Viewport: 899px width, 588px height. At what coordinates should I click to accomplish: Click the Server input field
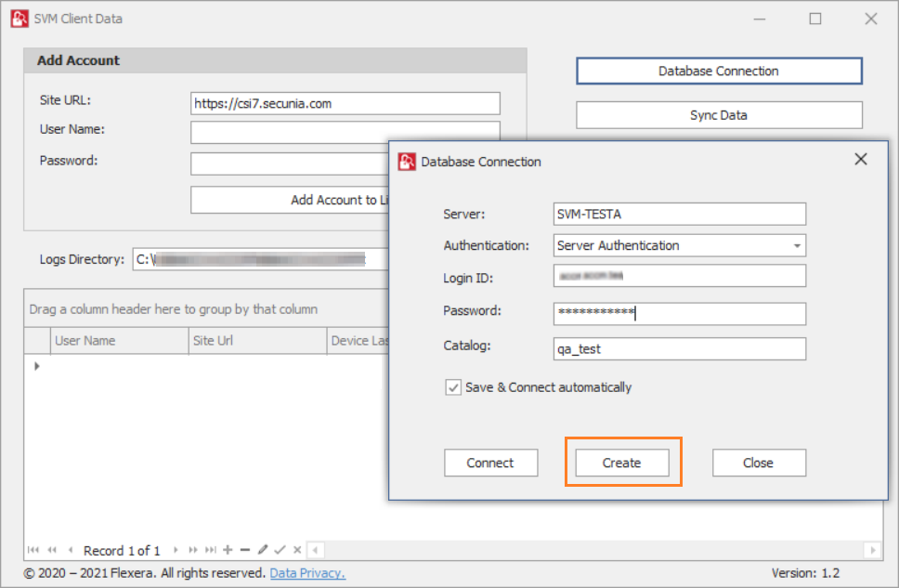point(679,214)
